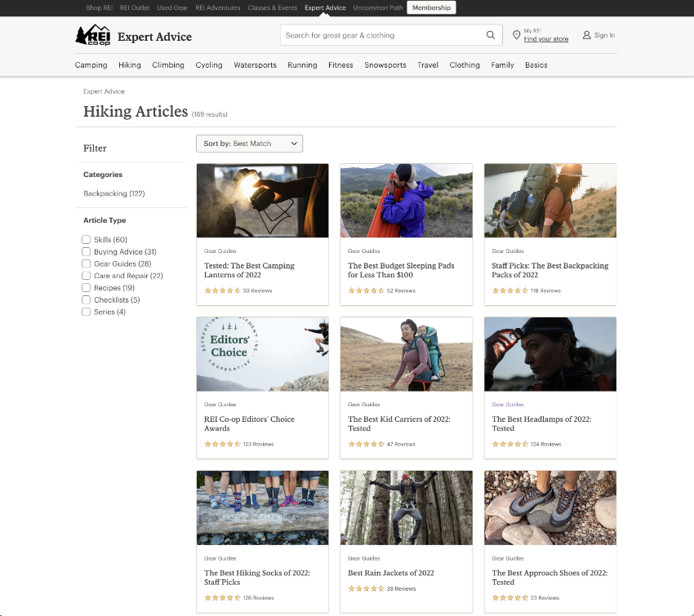694x616 pixels.
Task: Click the kid carrier thumbnail image
Action: pos(407,354)
